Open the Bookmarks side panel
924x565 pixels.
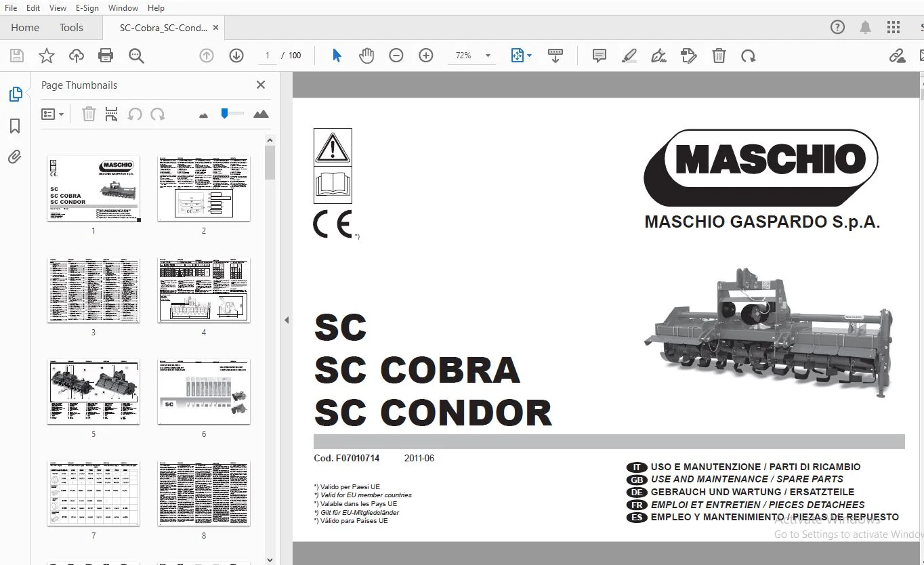(15, 126)
